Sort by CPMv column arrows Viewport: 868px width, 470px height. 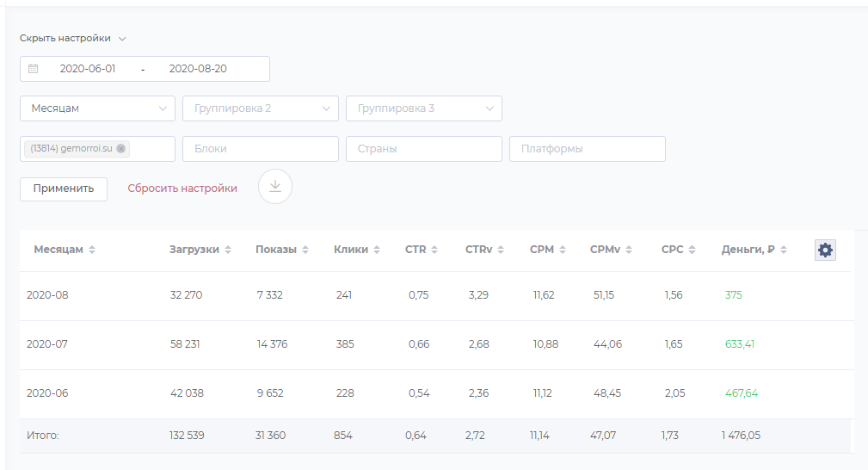[629, 250]
